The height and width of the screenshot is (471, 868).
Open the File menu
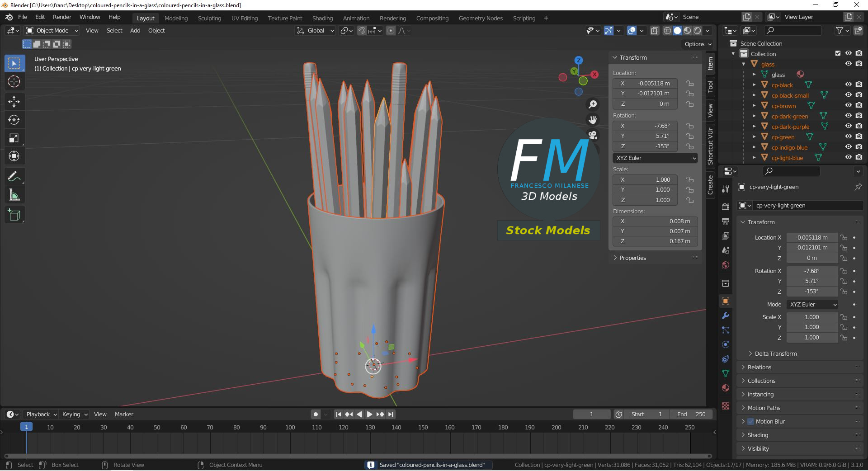(23, 17)
